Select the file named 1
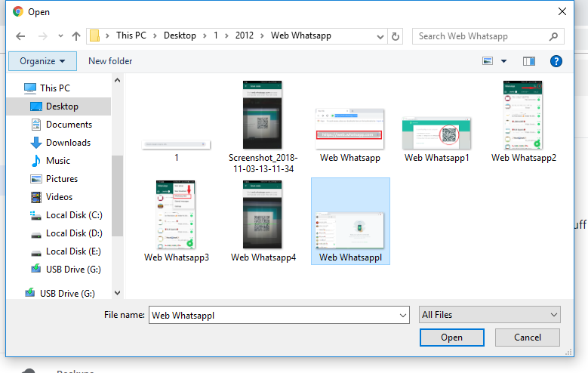Viewport: 588px width, 373px height. 177,150
